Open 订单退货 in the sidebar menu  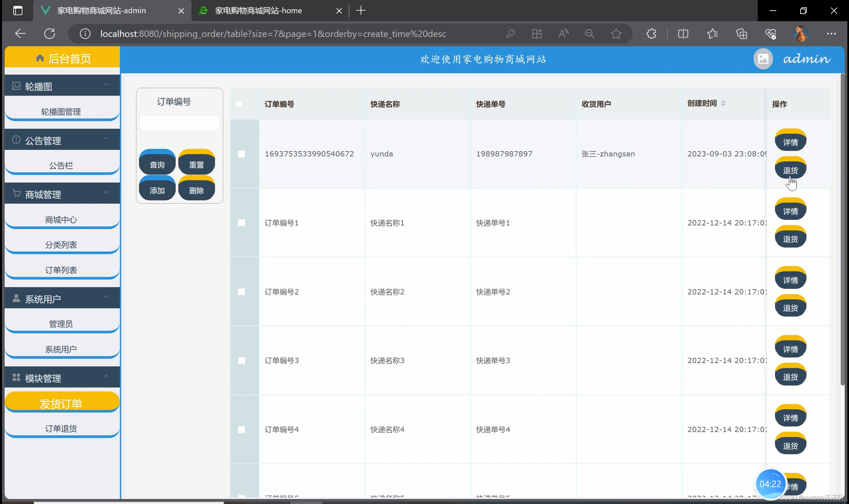[x=61, y=429]
